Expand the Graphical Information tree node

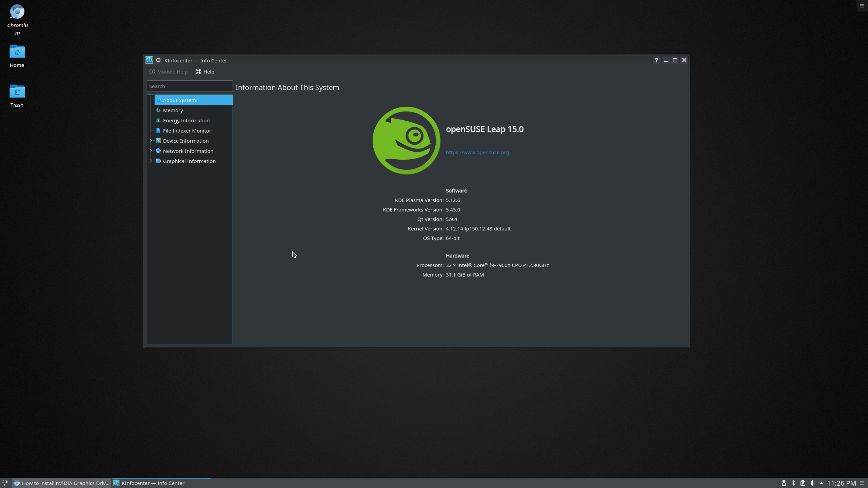tap(151, 161)
